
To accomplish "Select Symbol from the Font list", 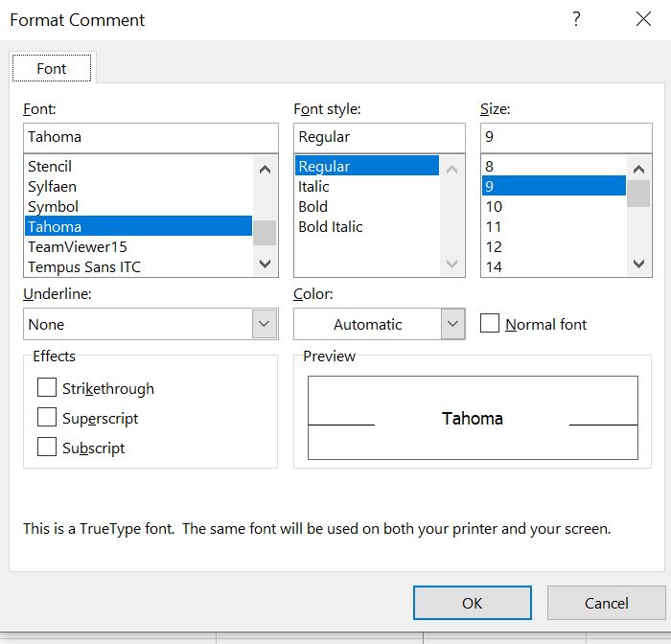I will point(54,207).
